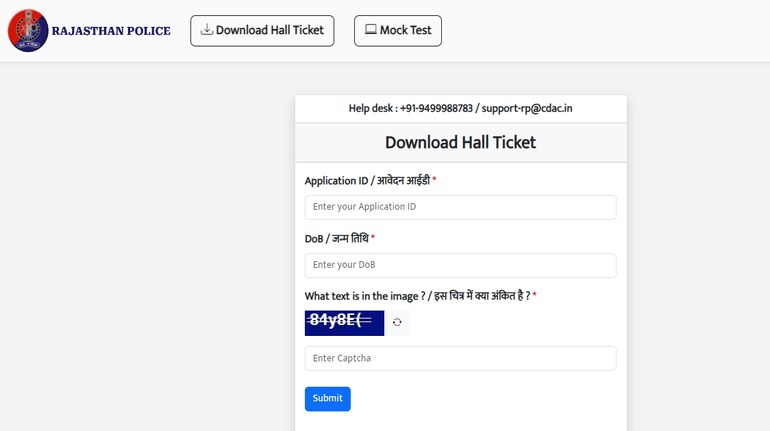Click the 84y8E captcha image
Image resolution: width=770 pixels, height=431 pixels.
(344, 323)
